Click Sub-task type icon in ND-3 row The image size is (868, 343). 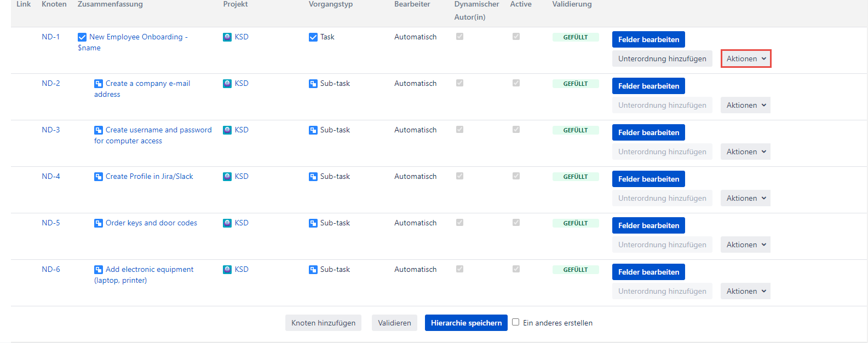313,130
